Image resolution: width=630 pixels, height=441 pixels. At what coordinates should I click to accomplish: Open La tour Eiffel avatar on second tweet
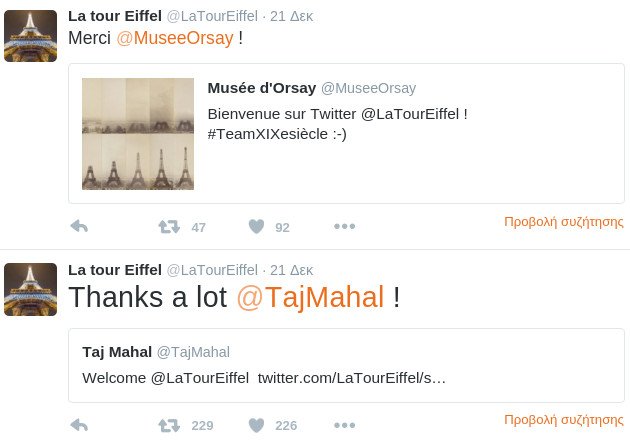click(30, 289)
